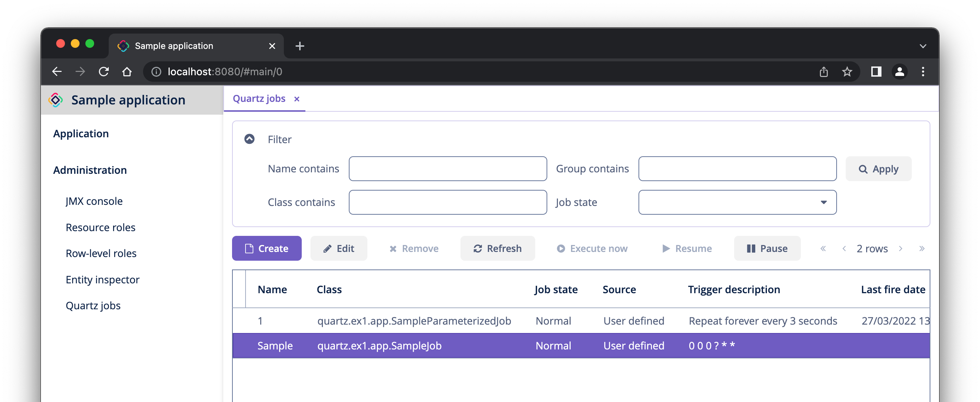The height and width of the screenshot is (402, 980).
Task: Open JMX console from sidebar
Action: (x=94, y=201)
